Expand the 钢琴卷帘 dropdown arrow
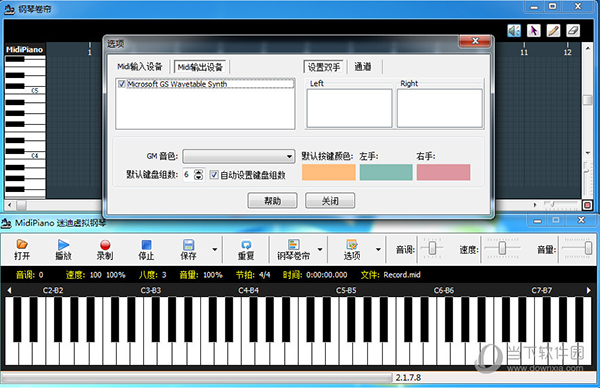Image resolution: width=600 pixels, height=388 pixels. tap(320, 249)
